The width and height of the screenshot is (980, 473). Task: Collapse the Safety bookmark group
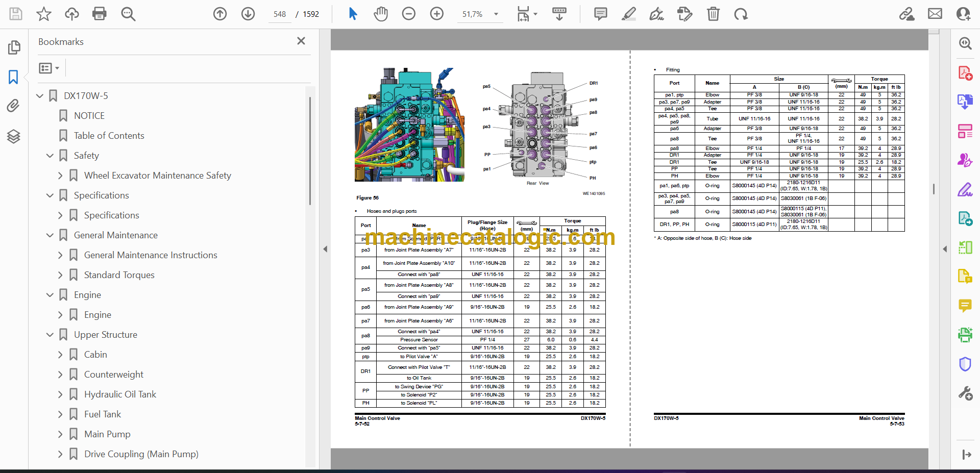point(50,156)
